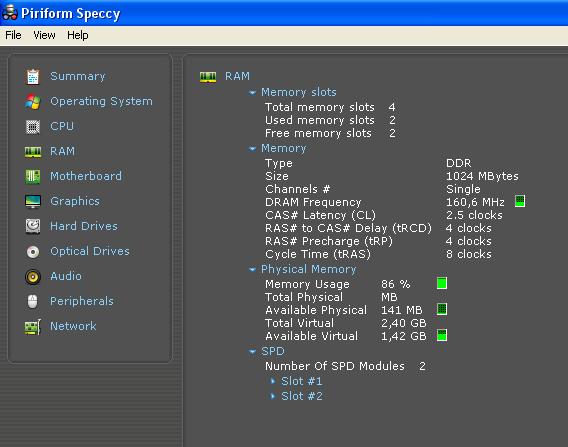Click the Memory heading text

(284, 148)
